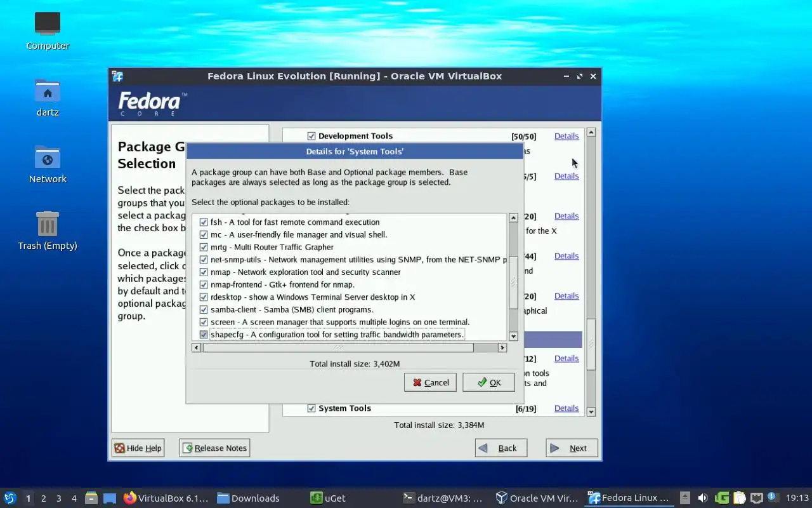
Task: Click the clipboard tray icon
Action: 739,498
